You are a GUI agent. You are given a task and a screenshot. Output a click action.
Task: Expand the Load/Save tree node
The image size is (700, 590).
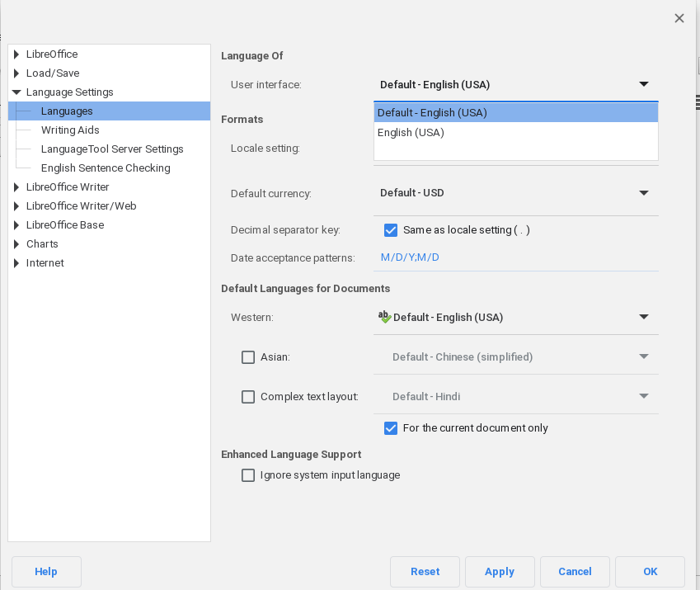point(16,73)
